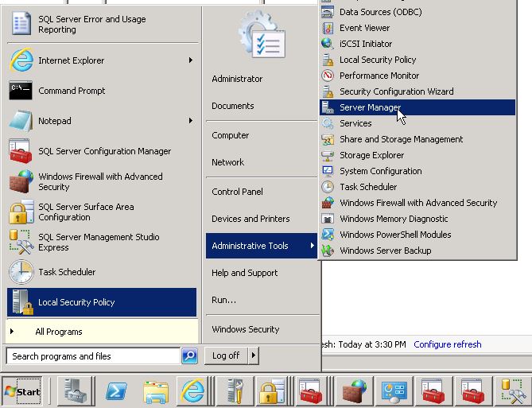Open shutdown options arrow beside Log off
Viewport: 532px width, 408px height.
[254, 356]
